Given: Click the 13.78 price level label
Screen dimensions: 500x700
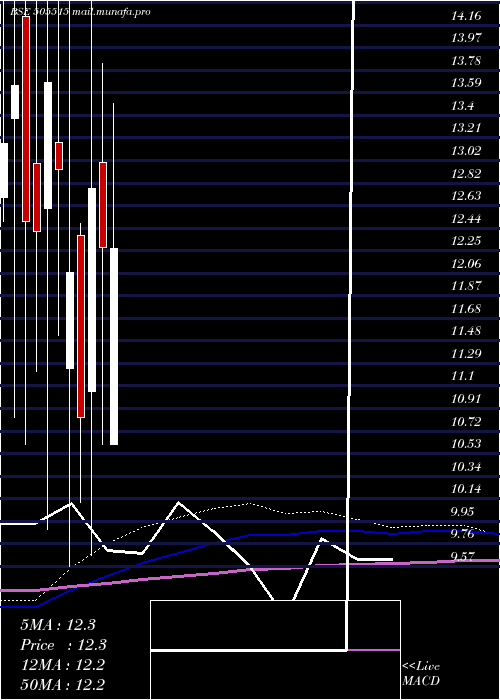Looking at the screenshot, I should [x=466, y=60].
